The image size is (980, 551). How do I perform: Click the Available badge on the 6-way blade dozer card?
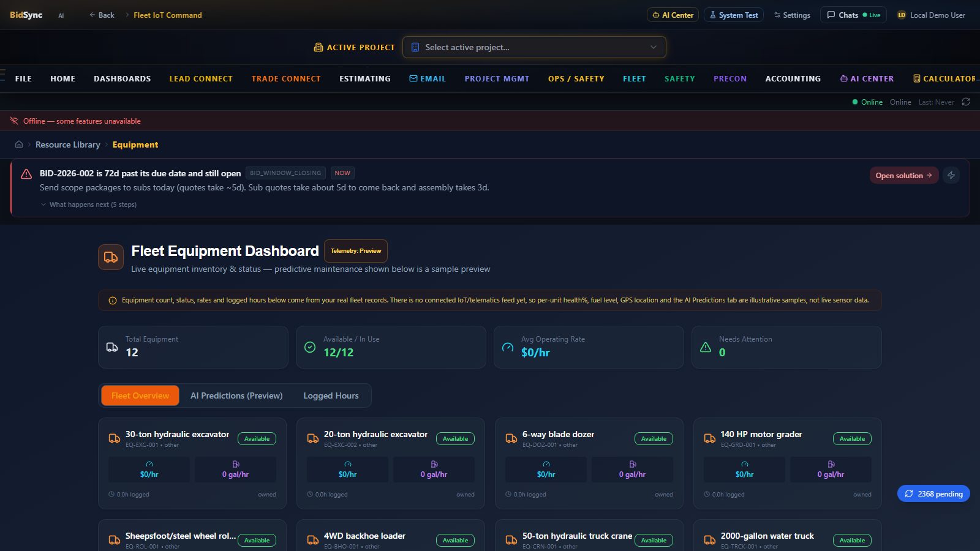pyautogui.click(x=654, y=438)
